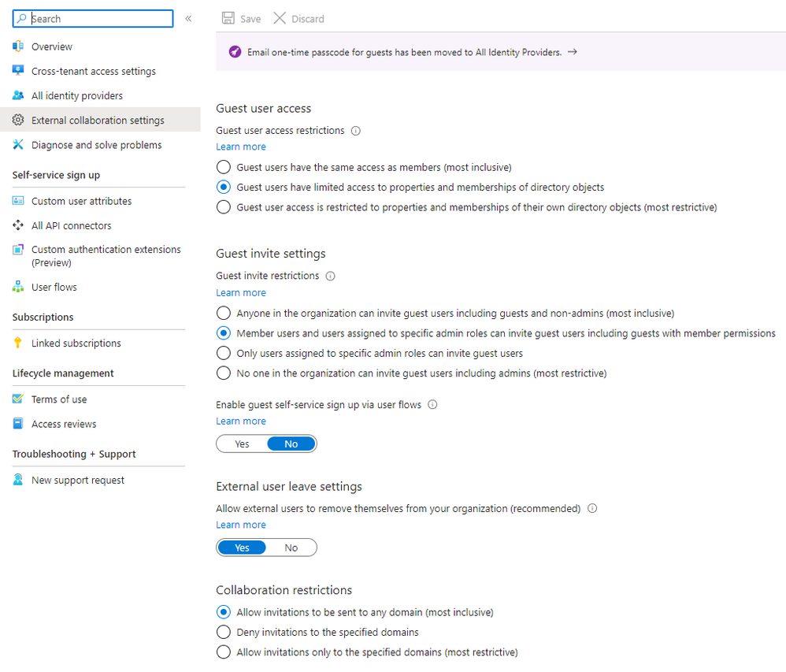This screenshot has width=786, height=672.
Task: Click info icon beside Guest invite restrictions
Action: point(331,277)
